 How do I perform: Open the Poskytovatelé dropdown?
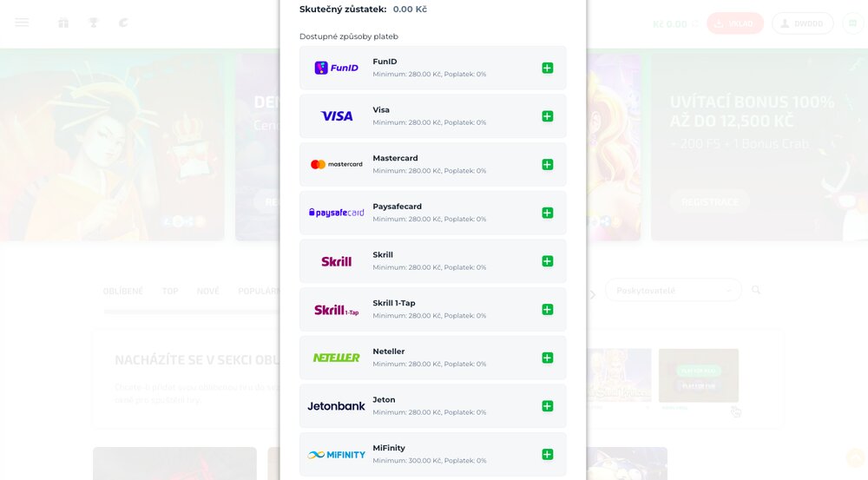[674, 291]
